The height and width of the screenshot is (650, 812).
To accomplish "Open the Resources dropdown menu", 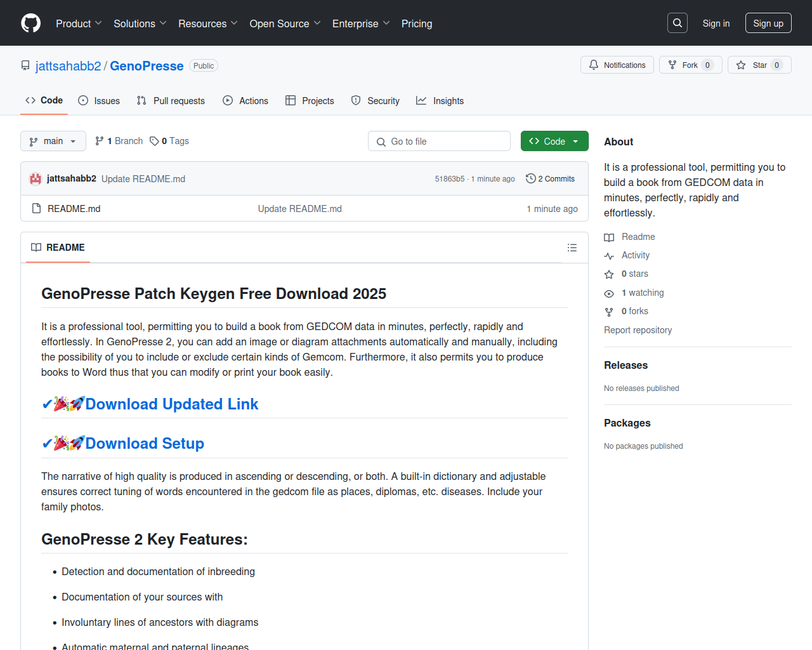I will click(x=208, y=23).
